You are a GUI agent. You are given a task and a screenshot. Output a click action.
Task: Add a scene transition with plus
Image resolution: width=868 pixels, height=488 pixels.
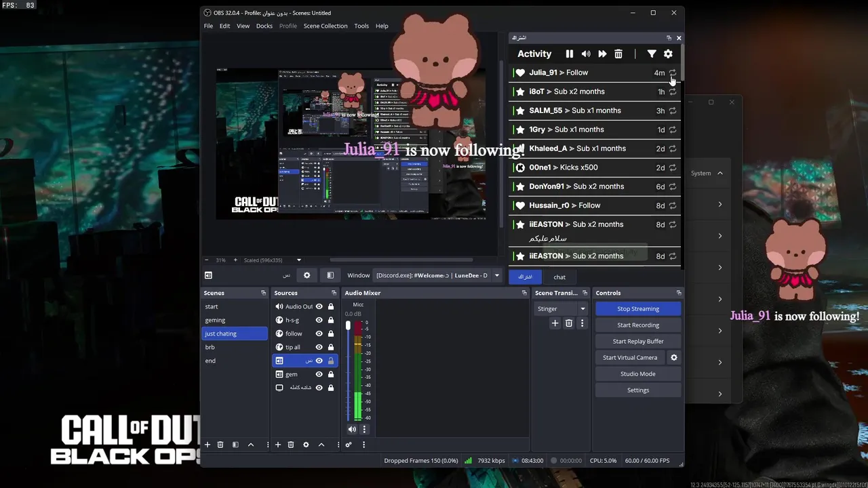coord(555,323)
